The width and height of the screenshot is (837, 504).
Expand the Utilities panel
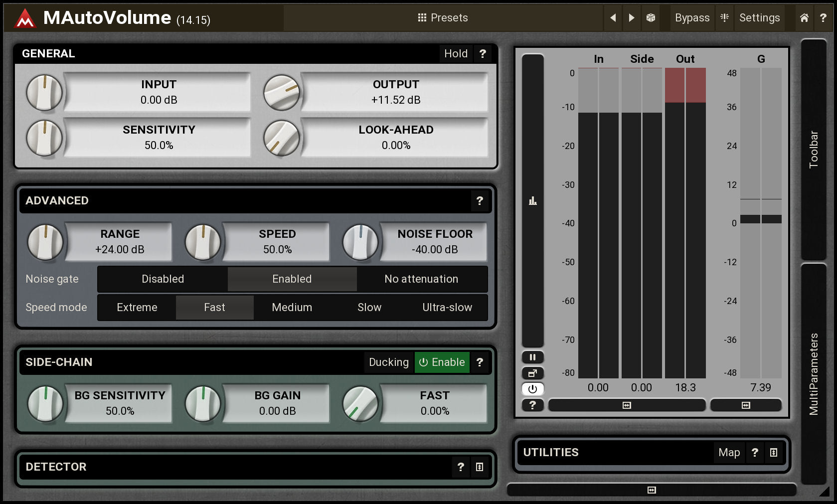click(774, 453)
